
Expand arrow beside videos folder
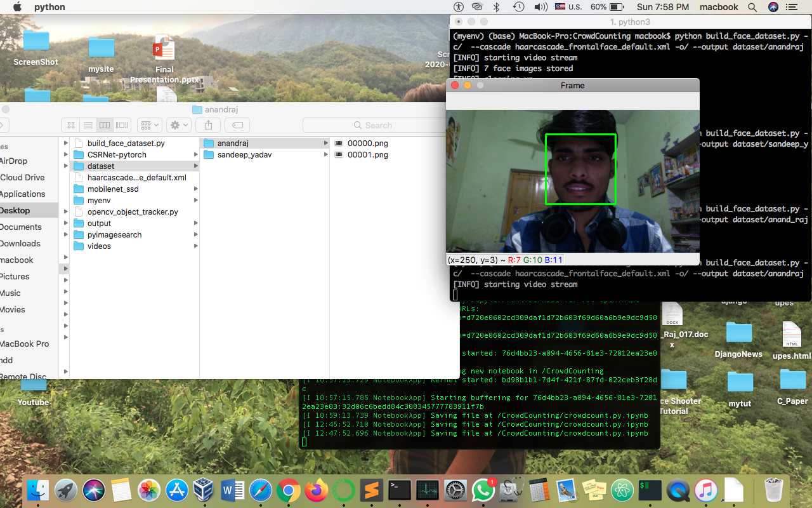coord(195,246)
